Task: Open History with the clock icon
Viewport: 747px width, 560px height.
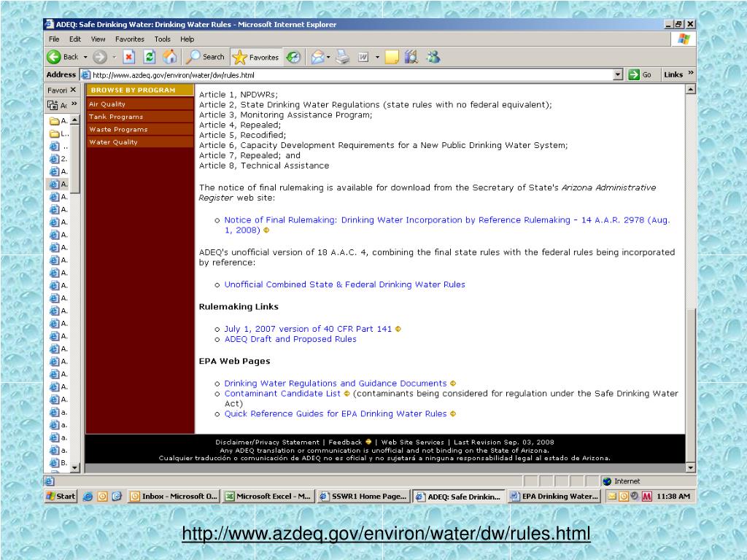Action: [x=293, y=57]
